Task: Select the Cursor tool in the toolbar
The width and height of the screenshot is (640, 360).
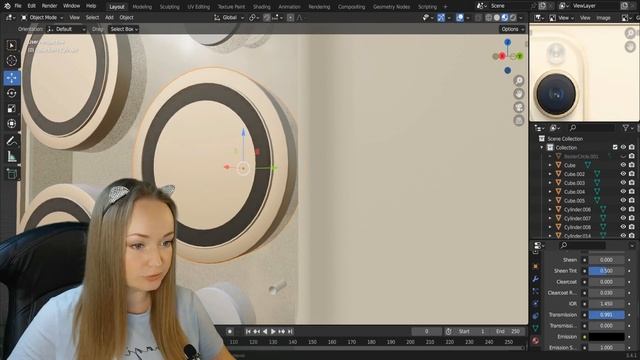Action: pos(11,61)
